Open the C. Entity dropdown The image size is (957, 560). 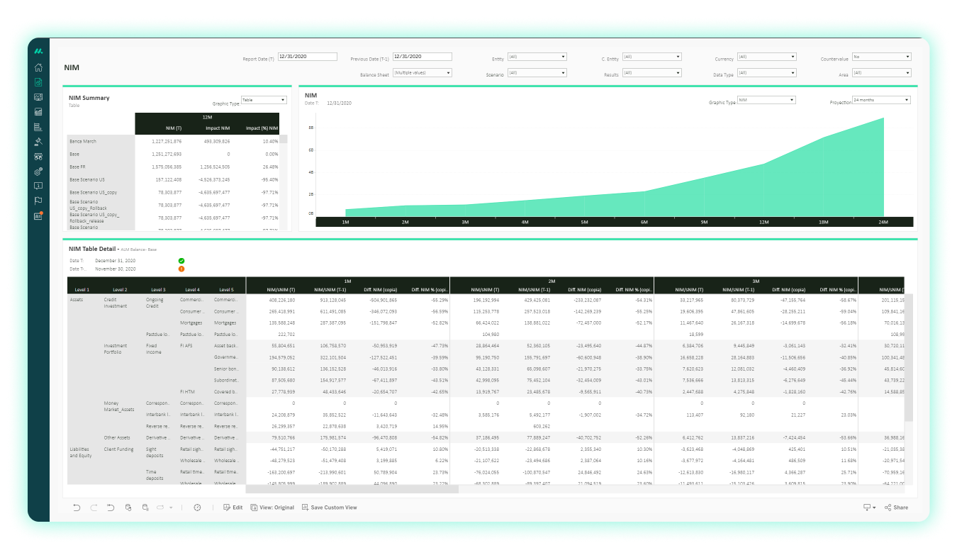coord(651,57)
